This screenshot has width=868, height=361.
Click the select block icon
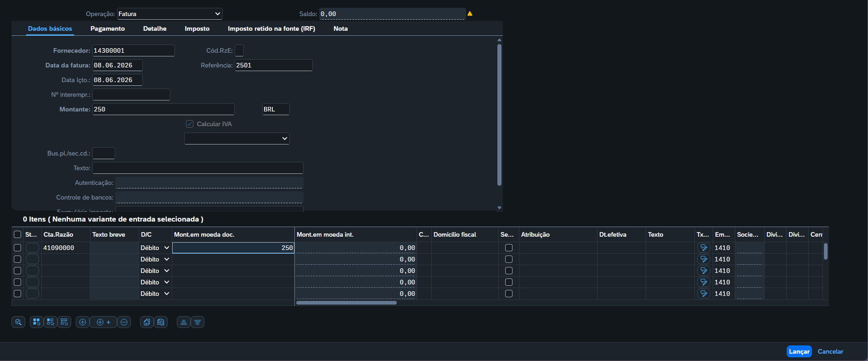point(51,322)
